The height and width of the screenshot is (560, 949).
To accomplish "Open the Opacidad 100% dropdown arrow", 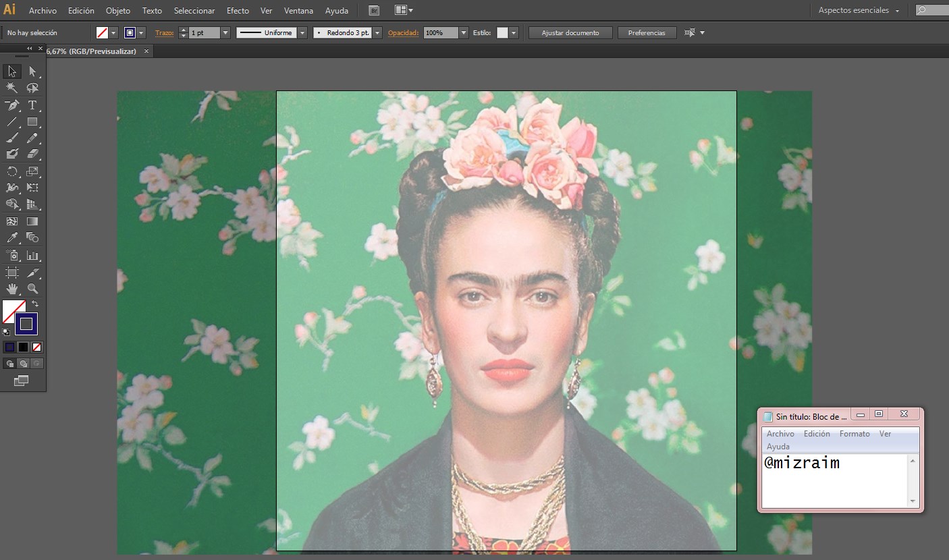I will (463, 32).
